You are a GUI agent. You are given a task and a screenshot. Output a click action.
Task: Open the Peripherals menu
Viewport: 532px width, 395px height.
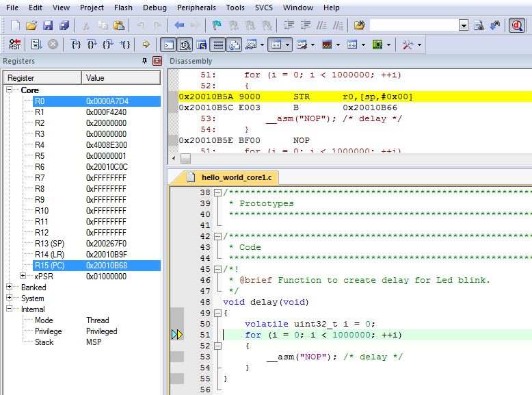click(196, 8)
